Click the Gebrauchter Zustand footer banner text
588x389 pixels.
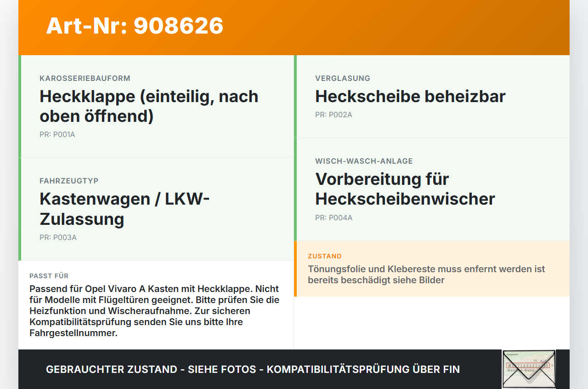click(x=253, y=369)
